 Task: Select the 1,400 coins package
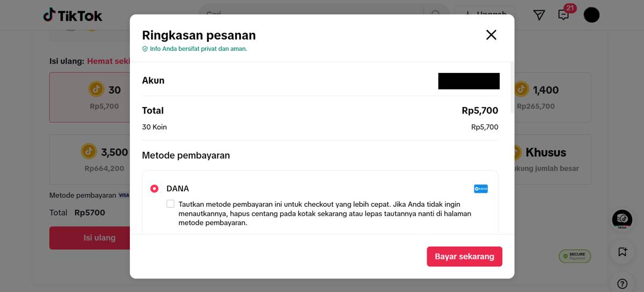(x=553, y=98)
